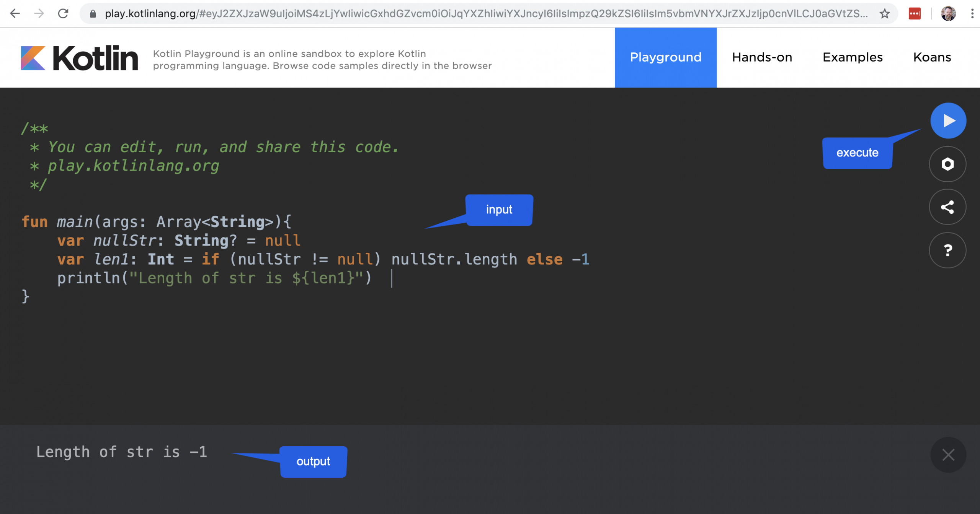This screenshot has width=980, height=514.
Task: Open the help question mark button
Action: click(947, 250)
